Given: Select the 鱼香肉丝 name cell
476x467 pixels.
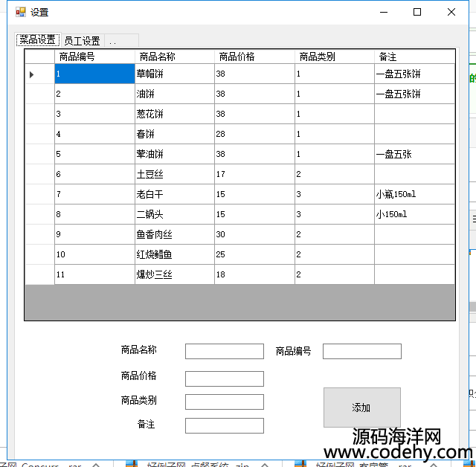Looking at the screenshot, I should tap(175, 234).
